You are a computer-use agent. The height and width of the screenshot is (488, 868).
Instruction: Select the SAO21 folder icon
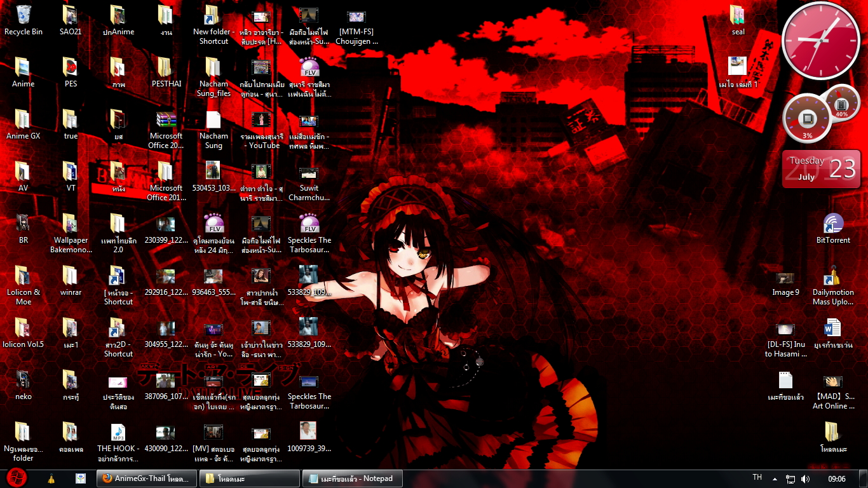71,20
